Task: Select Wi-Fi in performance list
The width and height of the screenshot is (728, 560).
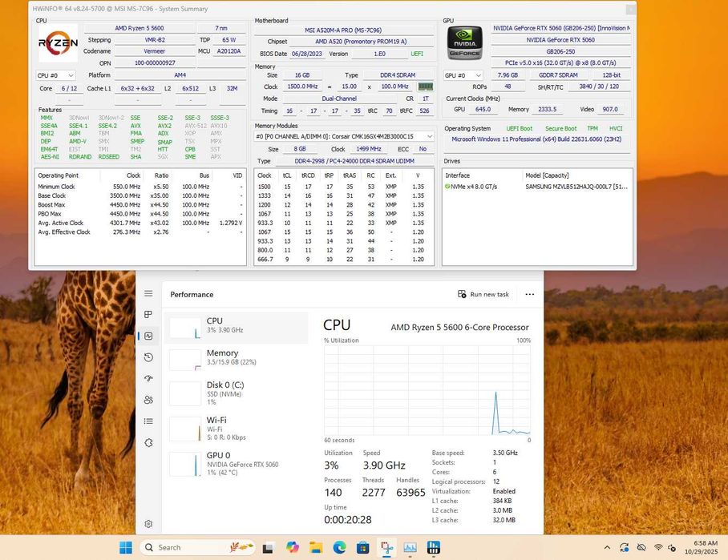Action: pyautogui.click(x=237, y=429)
